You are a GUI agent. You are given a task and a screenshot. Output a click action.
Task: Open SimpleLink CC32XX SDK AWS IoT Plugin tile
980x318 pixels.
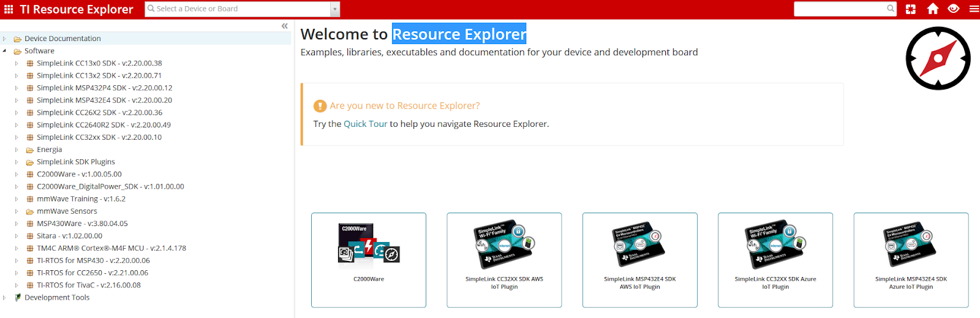point(504,260)
